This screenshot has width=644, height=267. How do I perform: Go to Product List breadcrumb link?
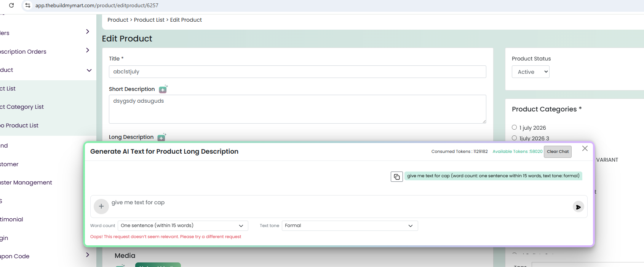click(x=149, y=20)
